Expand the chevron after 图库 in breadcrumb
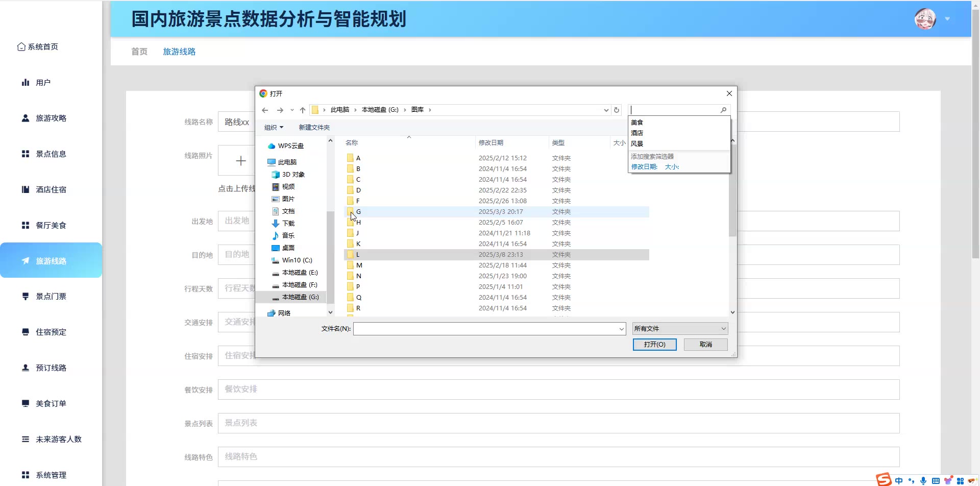This screenshot has height=486, width=980. click(x=430, y=110)
